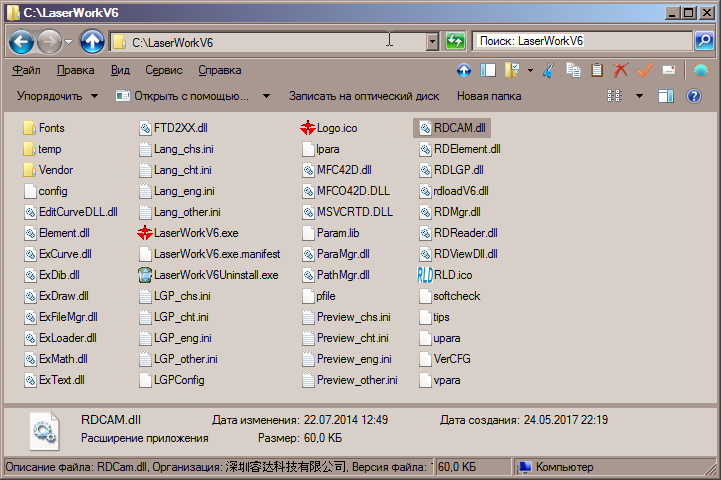Open the Сервис menu
This screenshot has width=721, height=480.
tap(163, 70)
